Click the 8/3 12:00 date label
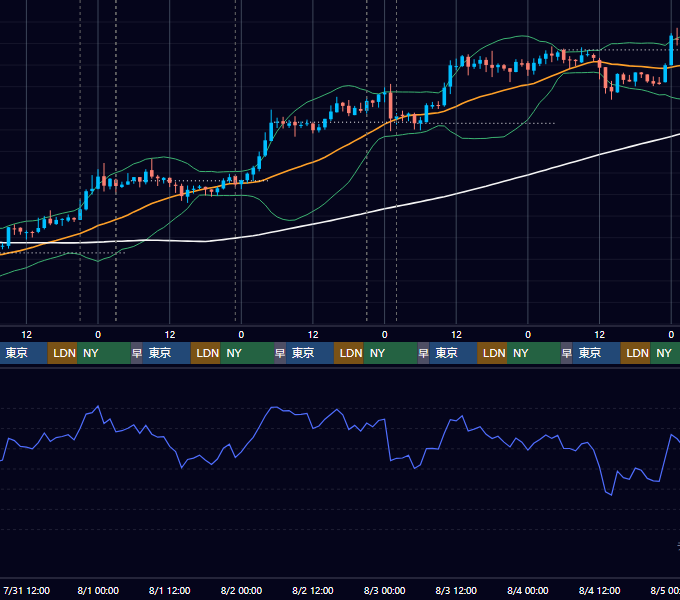This screenshot has height=600, width=680. (456, 590)
